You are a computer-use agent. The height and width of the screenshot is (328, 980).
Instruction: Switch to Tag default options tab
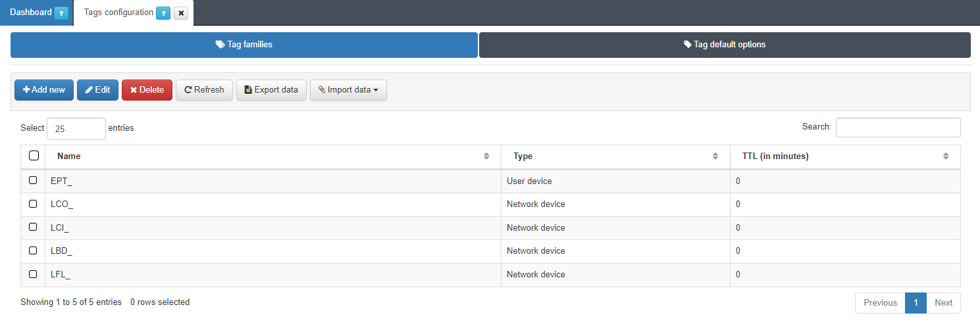724,45
